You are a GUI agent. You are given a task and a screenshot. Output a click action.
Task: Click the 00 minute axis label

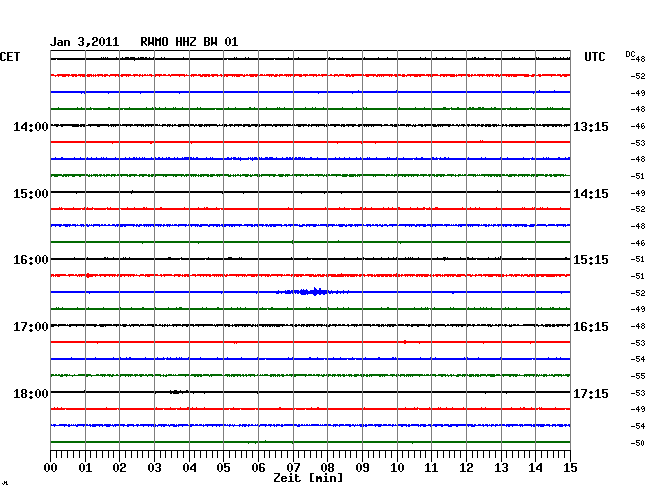51,468
